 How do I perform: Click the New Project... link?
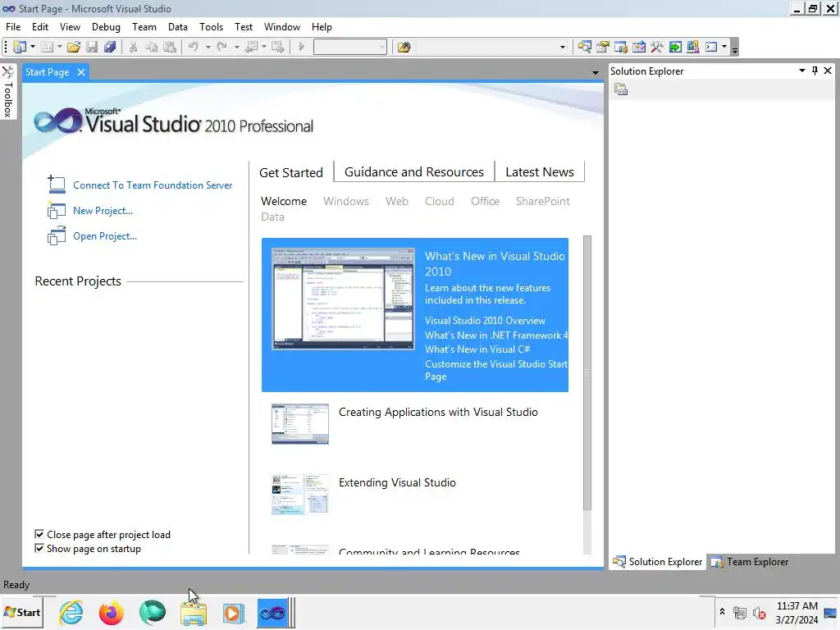click(103, 211)
